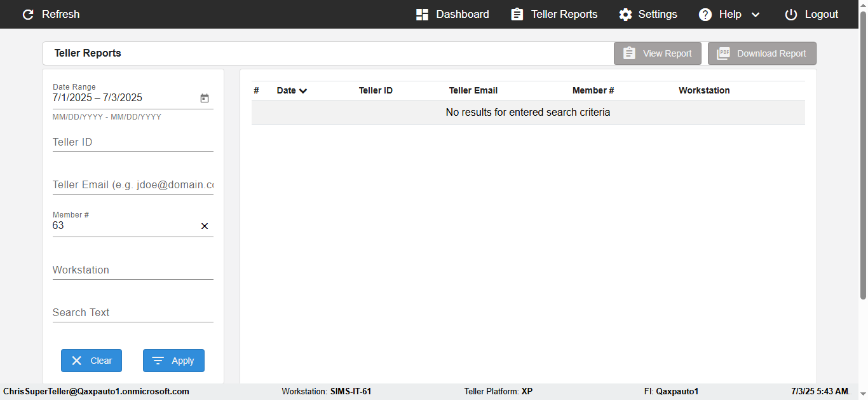This screenshot has width=868, height=400.
Task: Click the Clear filters button
Action: [92, 361]
